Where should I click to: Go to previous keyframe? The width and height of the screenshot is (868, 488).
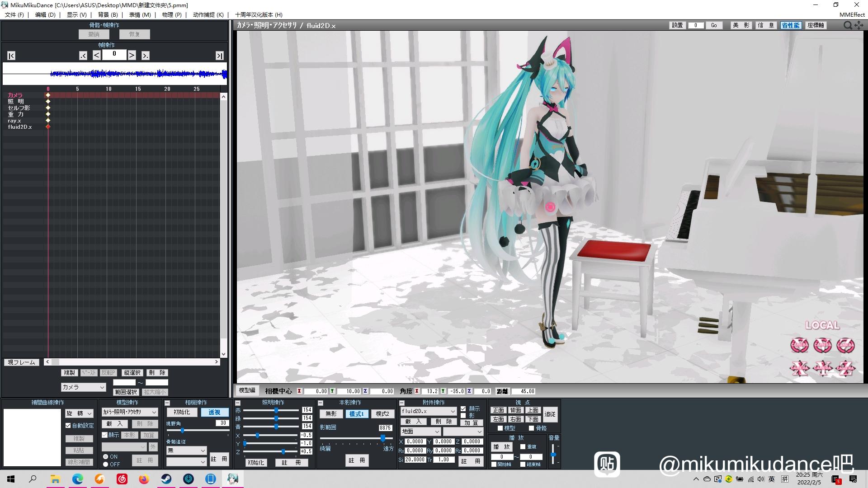tap(83, 56)
